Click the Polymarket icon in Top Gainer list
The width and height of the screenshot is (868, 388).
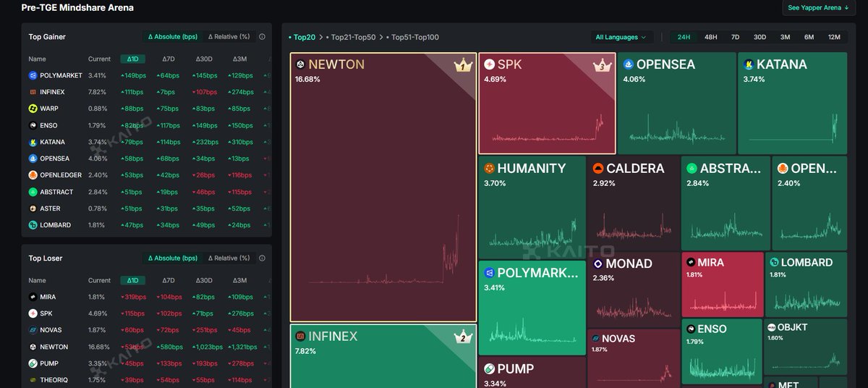[33, 75]
